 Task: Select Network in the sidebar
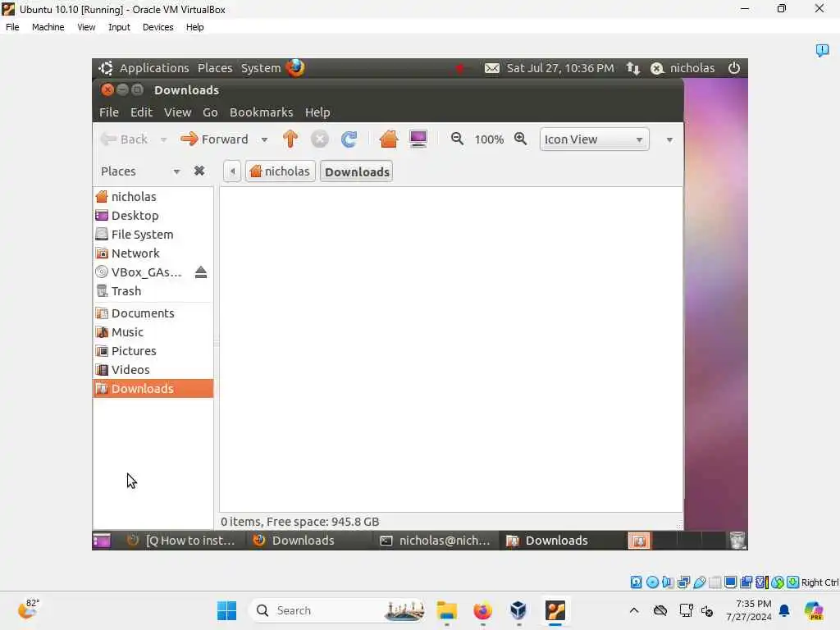coord(153,253)
